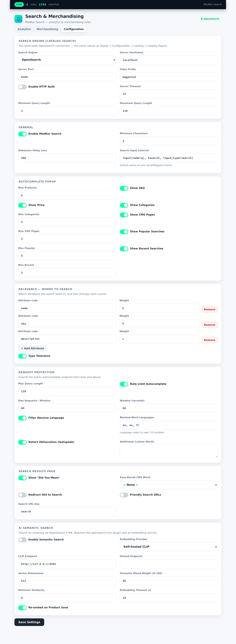Click the sku Attribute code field

click(67, 324)
